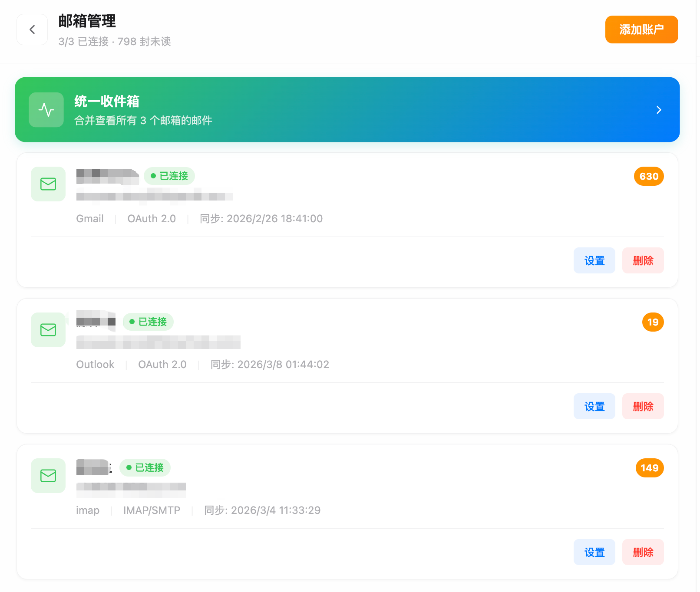
Task: Click the 630 unread badge on Gmail account
Action: pyautogui.click(x=649, y=176)
